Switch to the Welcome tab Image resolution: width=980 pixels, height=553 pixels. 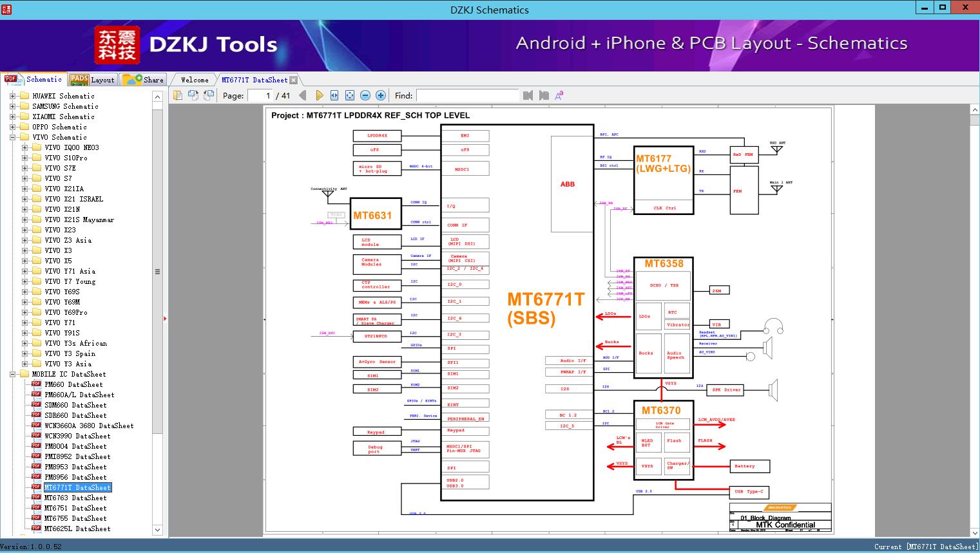195,80
